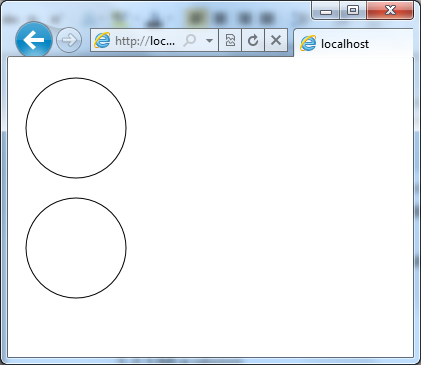Refresh the page with the circular arrow

(x=253, y=40)
